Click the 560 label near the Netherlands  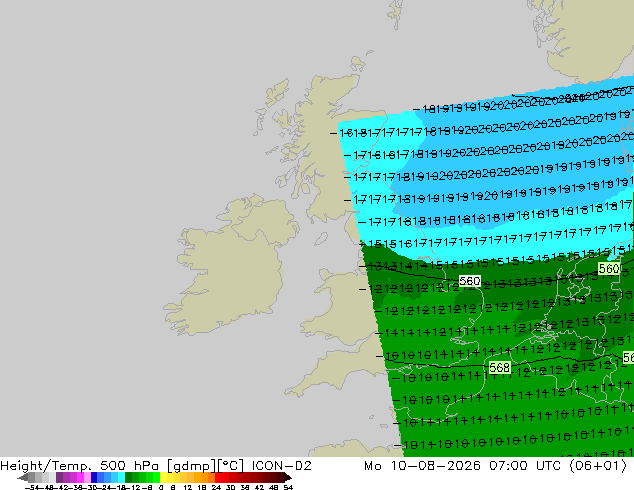609,268
